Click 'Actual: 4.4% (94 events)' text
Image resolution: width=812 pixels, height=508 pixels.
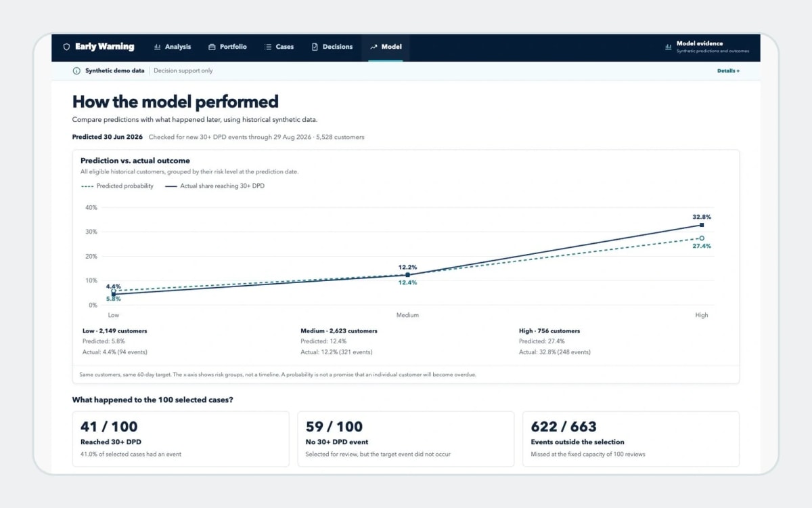[x=114, y=352]
